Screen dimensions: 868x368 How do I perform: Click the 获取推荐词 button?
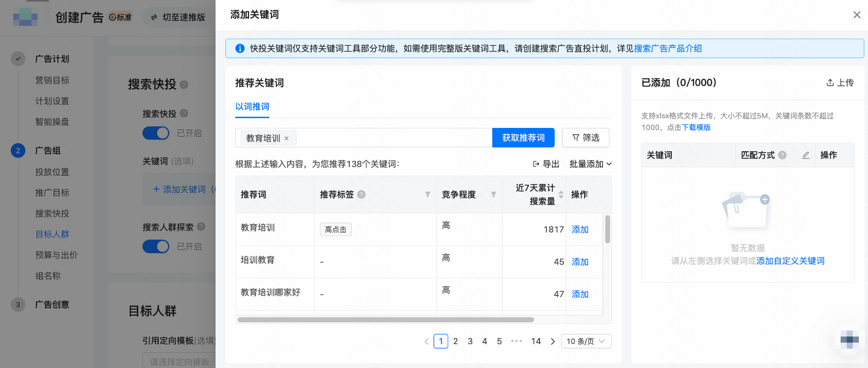click(x=523, y=138)
